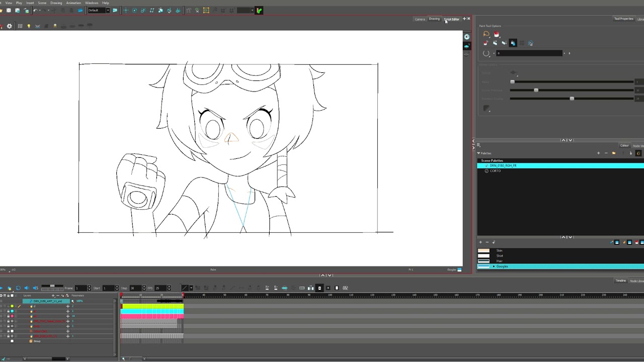644x362 pixels.
Task: Collapse the Palettes section
Action: tap(479, 153)
